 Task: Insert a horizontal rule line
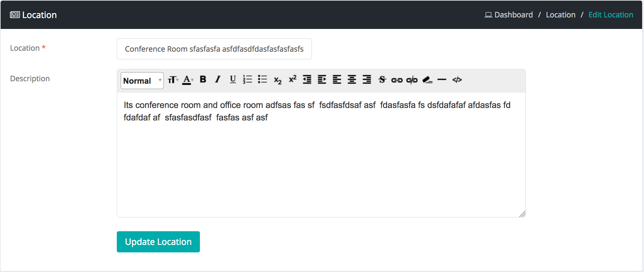(x=442, y=80)
